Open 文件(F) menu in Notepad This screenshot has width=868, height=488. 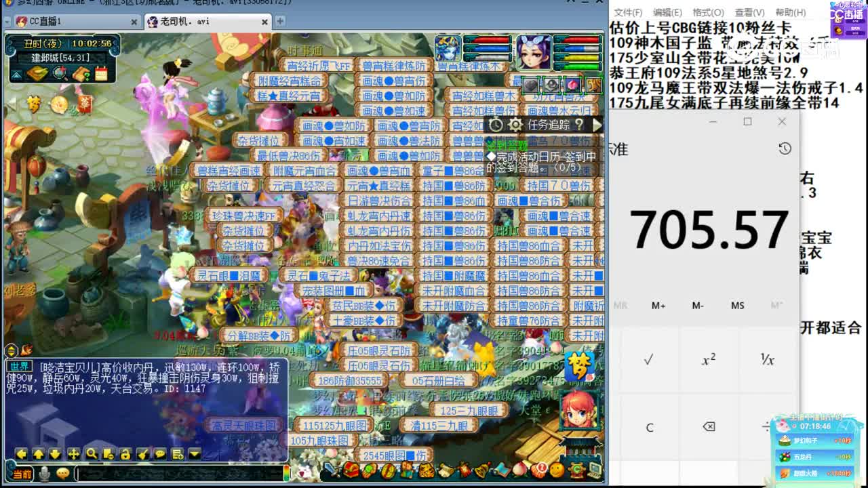[x=628, y=12]
